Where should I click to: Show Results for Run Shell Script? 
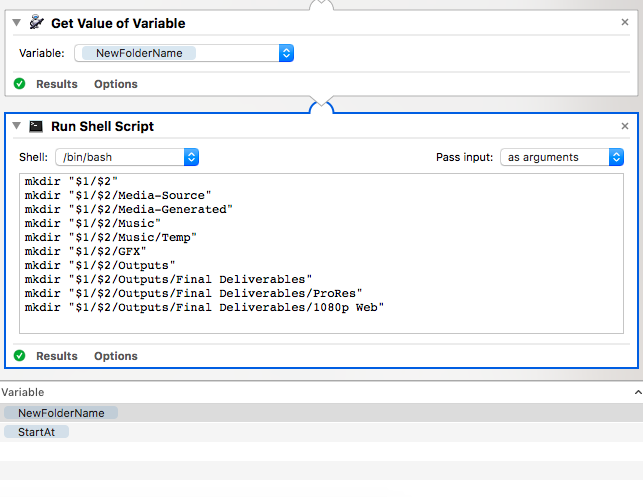tap(57, 356)
